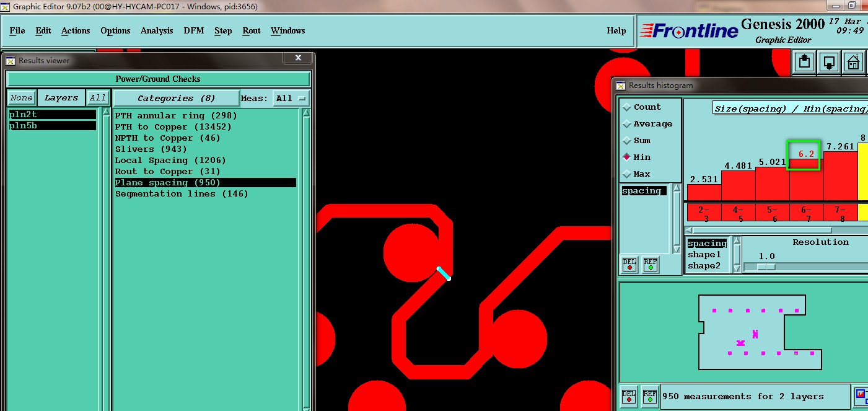Select PTH annular ring (298) category
The width and height of the screenshot is (868, 411).
point(176,115)
